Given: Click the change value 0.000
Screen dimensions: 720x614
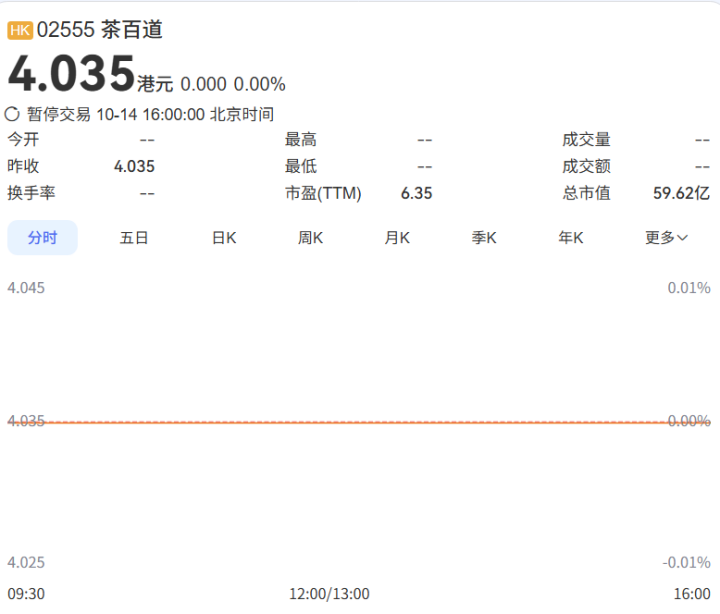Looking at the screenshot, I should [203, 84].
